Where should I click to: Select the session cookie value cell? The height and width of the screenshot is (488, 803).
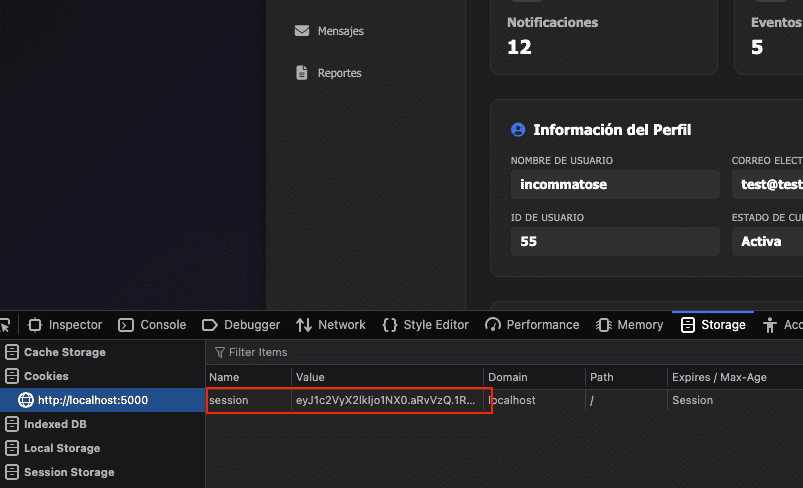coord(386,401)
